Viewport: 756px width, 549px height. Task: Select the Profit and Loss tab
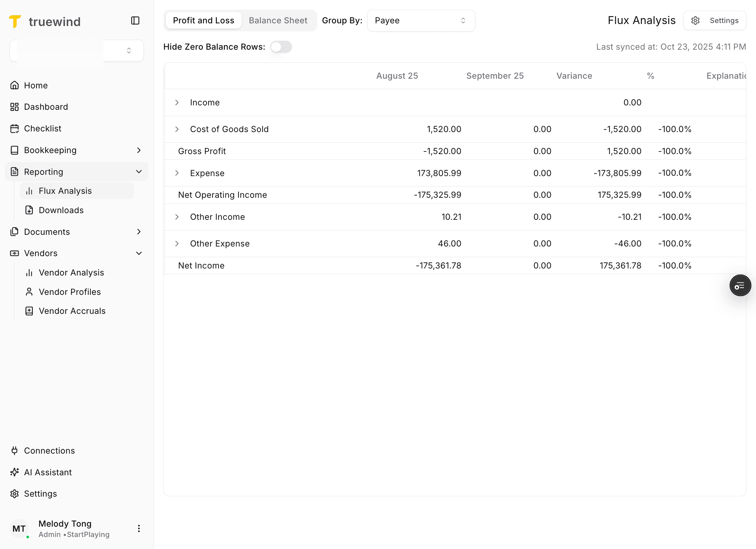tap(203, 20)
